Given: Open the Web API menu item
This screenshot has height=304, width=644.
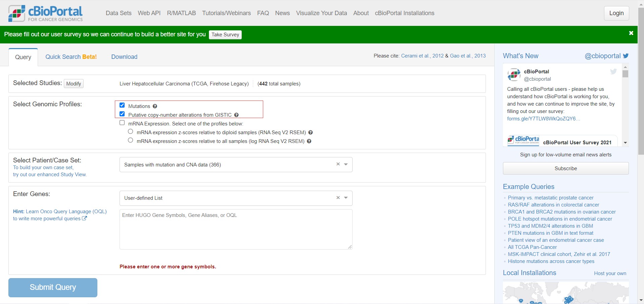Looking at the screenshot, I should point(149,13).
